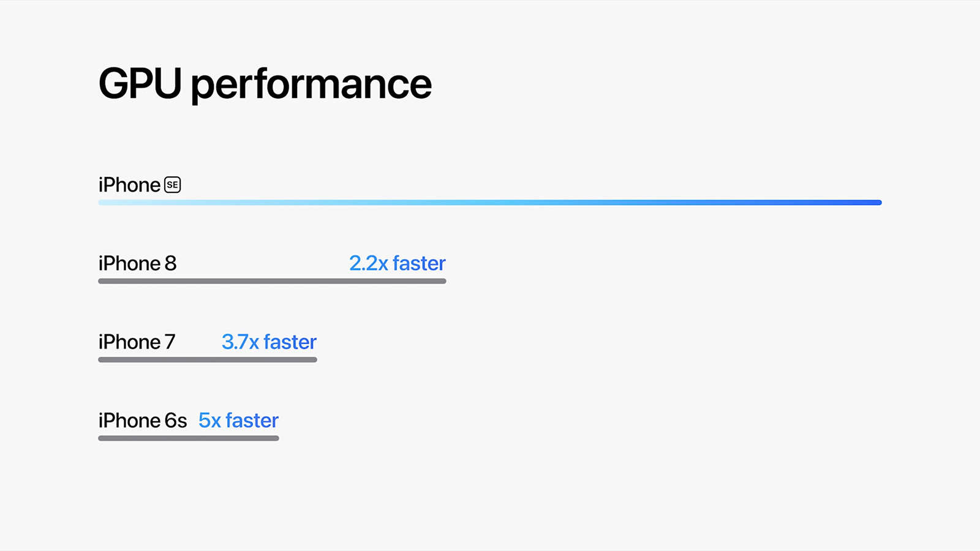Click the center of the blue gradient bar

[490, 203]
